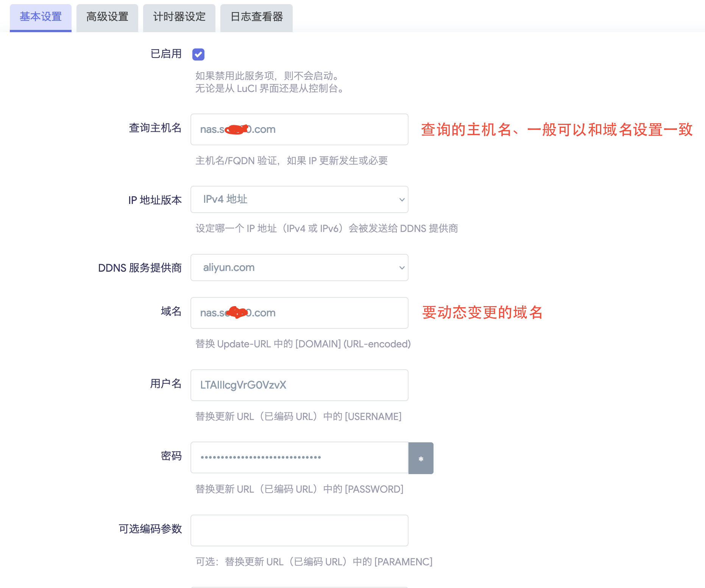Image resolution: width=705 pixels, height=588 pixels.
Task: Click the [PARAMENC] hint text
Action: [x=314, y=562]
